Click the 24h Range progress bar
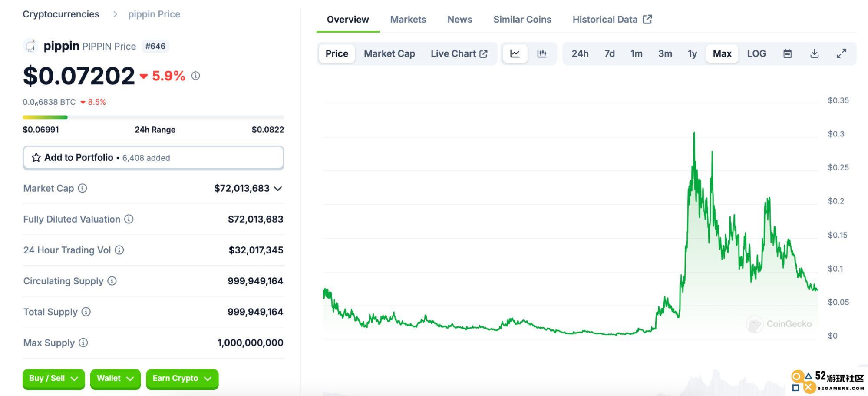 click(153, 117)
